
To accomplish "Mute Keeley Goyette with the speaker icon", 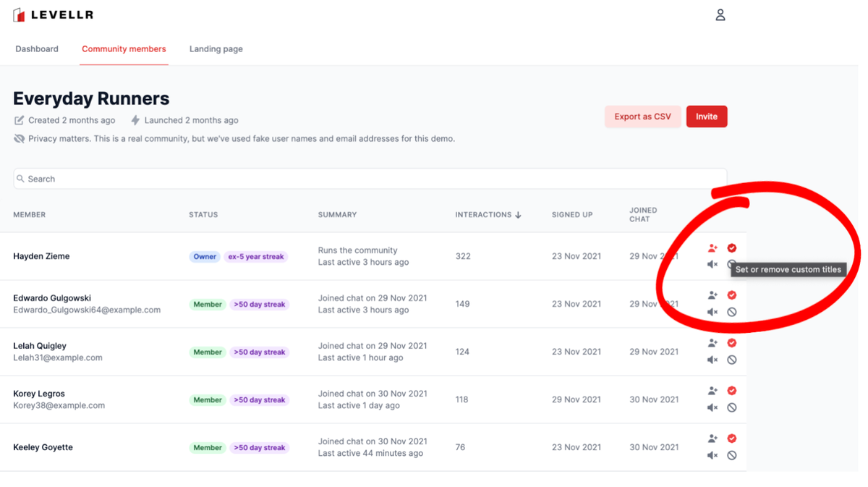I will click(x=712, y=455).
